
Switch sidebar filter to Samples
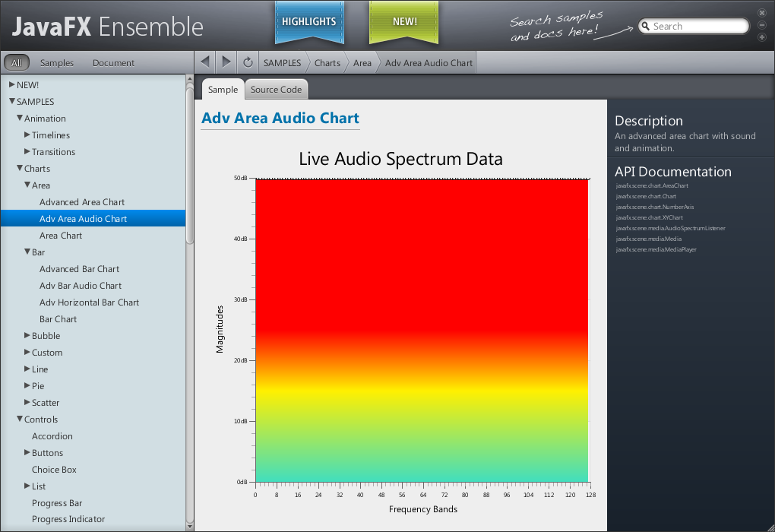[x=57, y=63]
